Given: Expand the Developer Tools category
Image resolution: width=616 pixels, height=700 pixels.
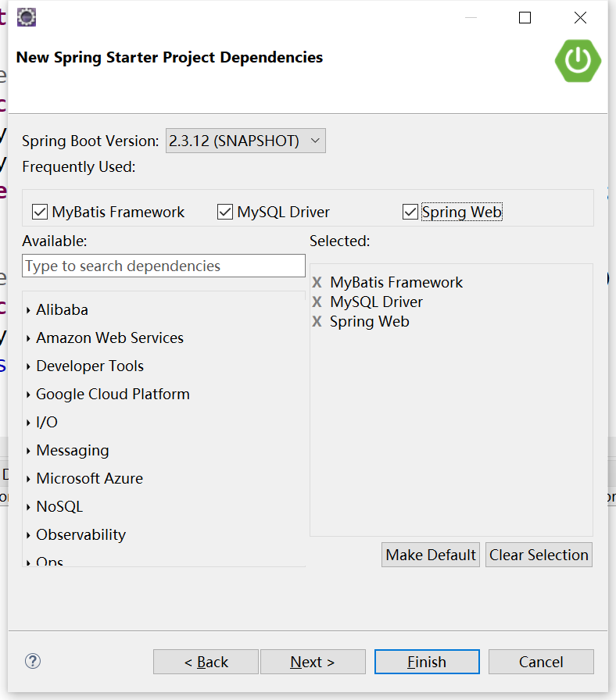Looking at the screenshot, I should coord(29,367).
